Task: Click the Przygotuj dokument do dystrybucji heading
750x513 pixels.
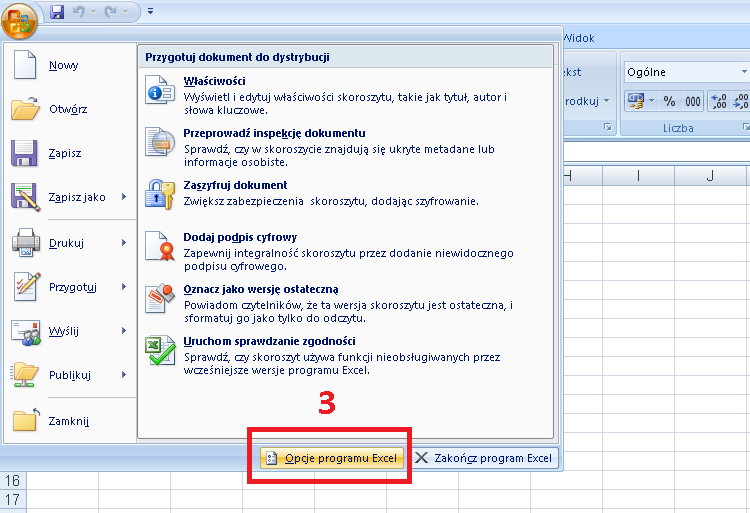Action: pyautogui.click(x=237, y=57)
